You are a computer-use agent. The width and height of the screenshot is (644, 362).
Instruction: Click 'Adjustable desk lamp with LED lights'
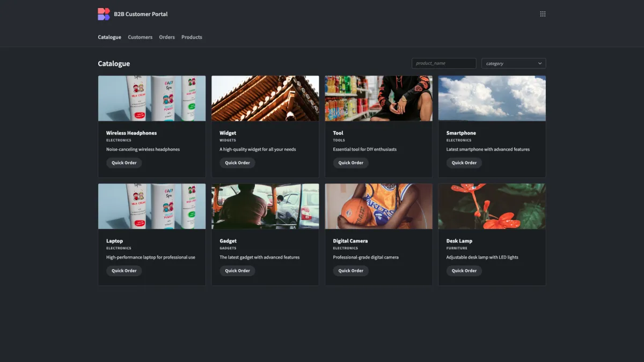482,257
